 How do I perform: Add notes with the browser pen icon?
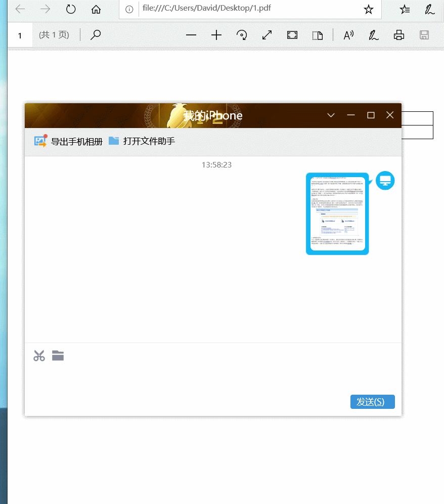(x=429, y=9)
